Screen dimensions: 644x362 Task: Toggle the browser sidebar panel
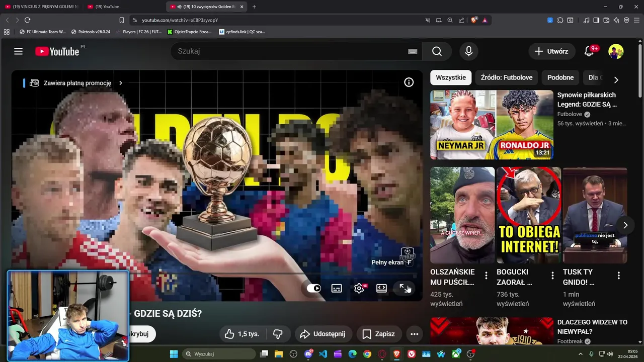point(596,20)
